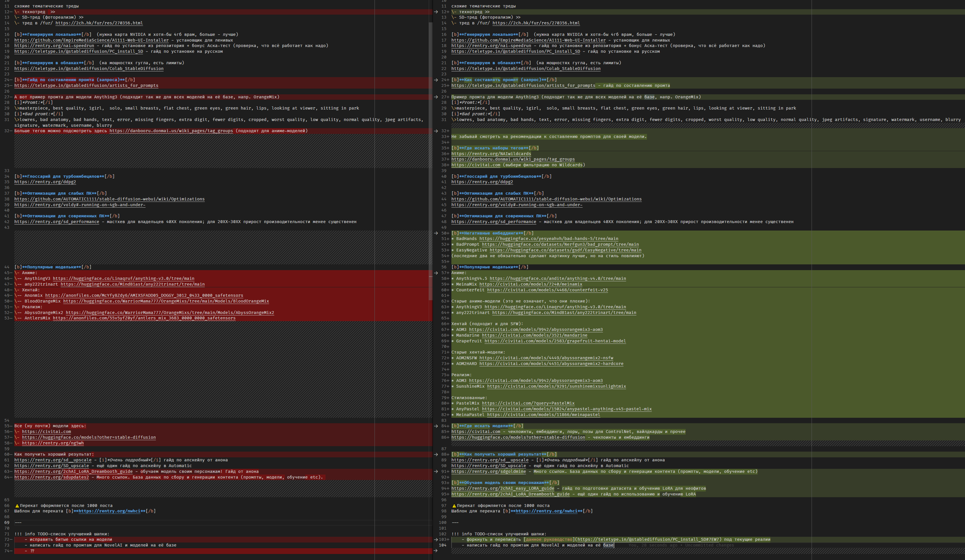965x560 pixels.
Task: Click revert arrow beside right line 12
Action: coord(436,12)
